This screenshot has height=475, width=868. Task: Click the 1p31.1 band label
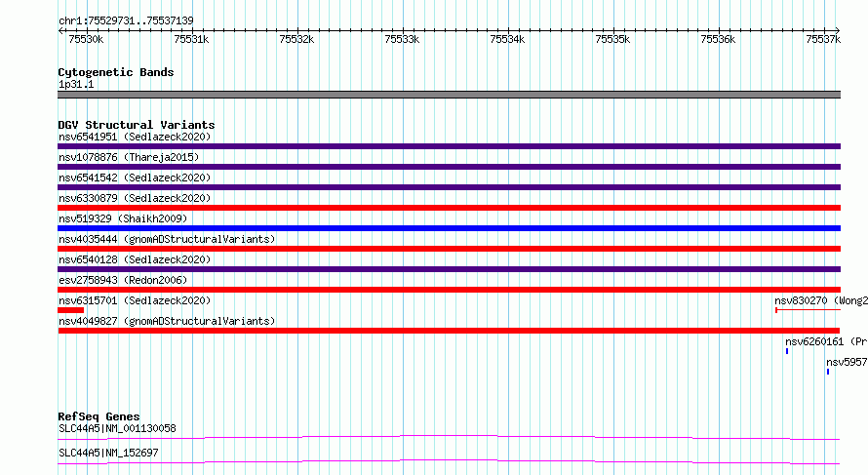pyautogui.click(x=76, y=84)
